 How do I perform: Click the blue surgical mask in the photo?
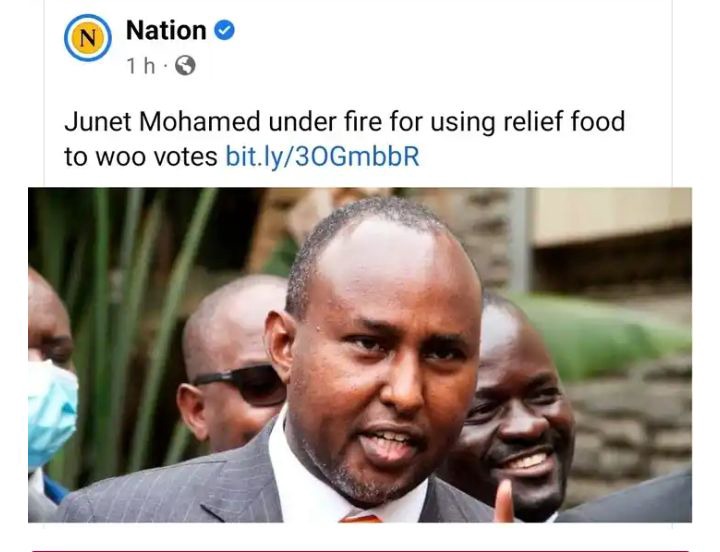[51, 413]
